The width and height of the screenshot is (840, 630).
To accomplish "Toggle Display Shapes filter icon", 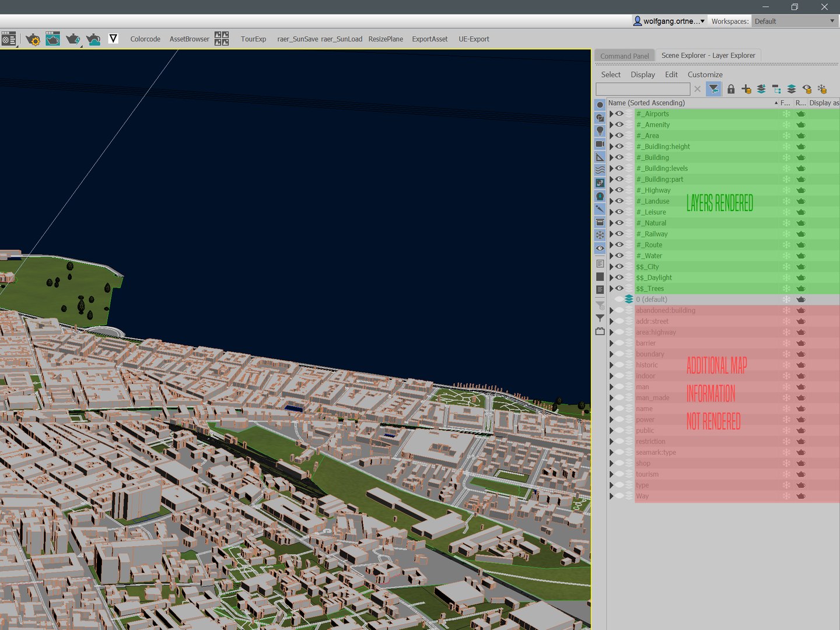I will [600, 118].
